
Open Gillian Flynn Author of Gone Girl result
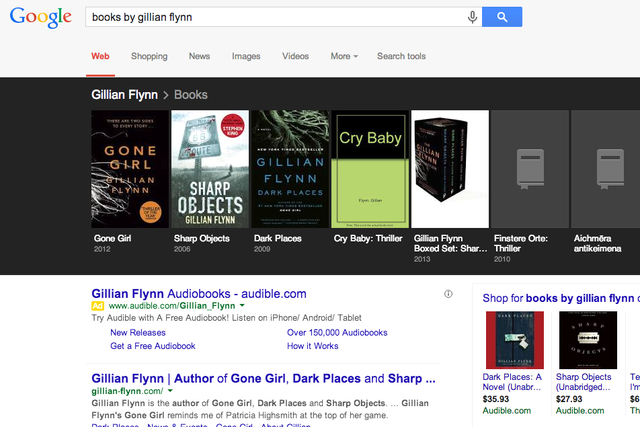tap(264, 378)
